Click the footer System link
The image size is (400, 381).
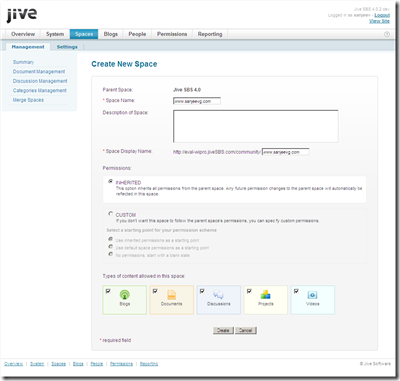(x=37, y=364)
